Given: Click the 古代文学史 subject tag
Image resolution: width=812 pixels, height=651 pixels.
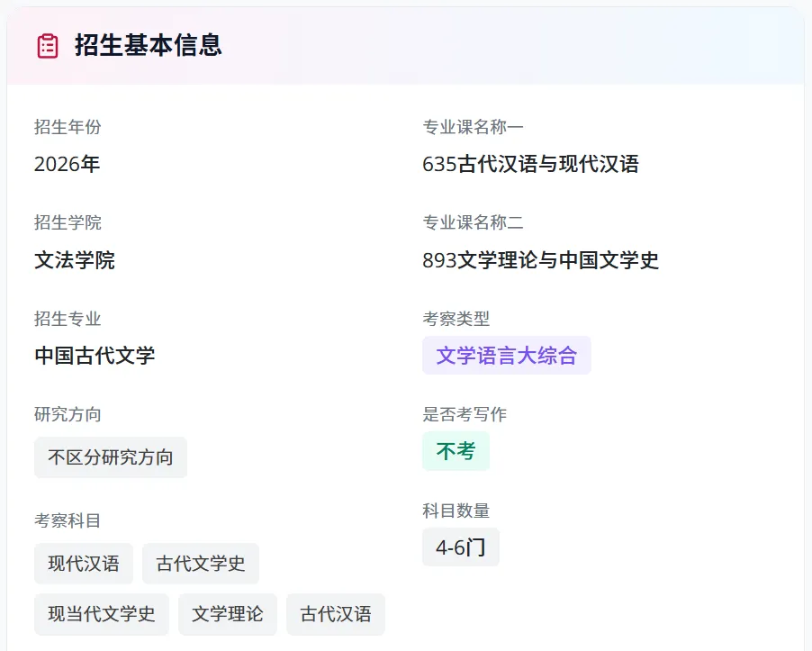Looking at the screenshot, I should (201, 564).
